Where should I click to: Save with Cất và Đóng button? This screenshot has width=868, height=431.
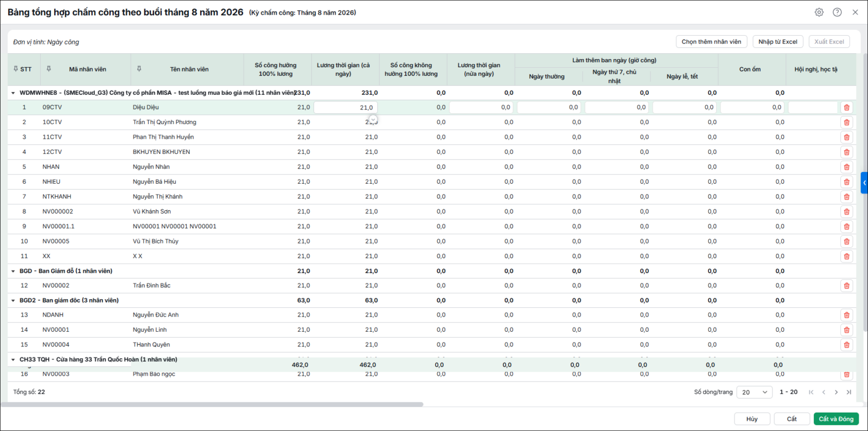click(x=836, y=419)
